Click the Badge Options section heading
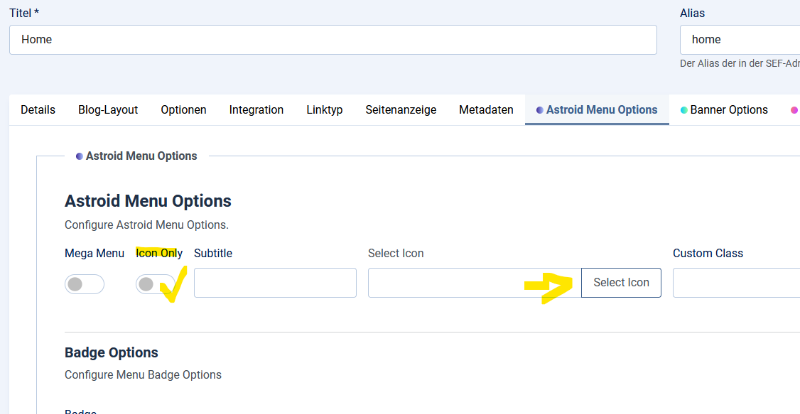800x414 pixels. [111, 353]
